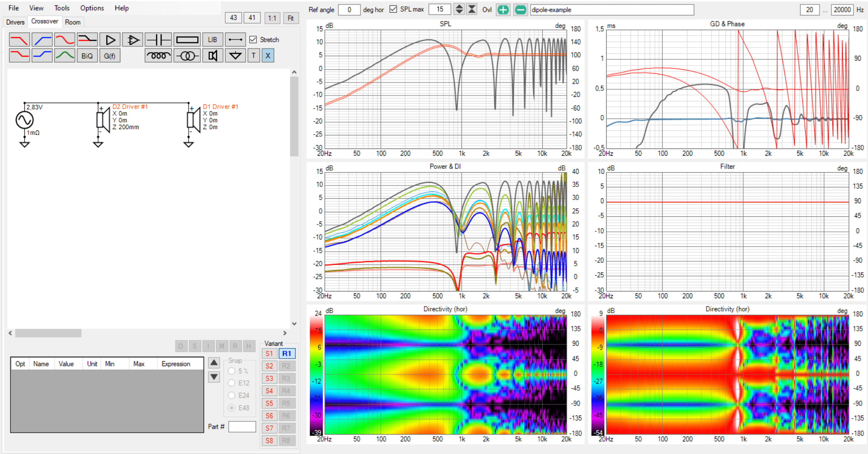Add a BiQ biquad block

(x=87, y=56)
